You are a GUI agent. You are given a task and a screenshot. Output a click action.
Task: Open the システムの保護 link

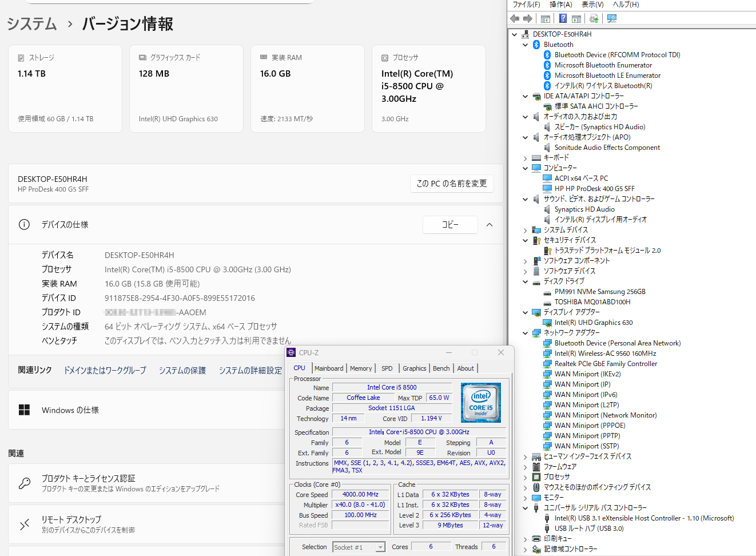(x=182, y=371)
